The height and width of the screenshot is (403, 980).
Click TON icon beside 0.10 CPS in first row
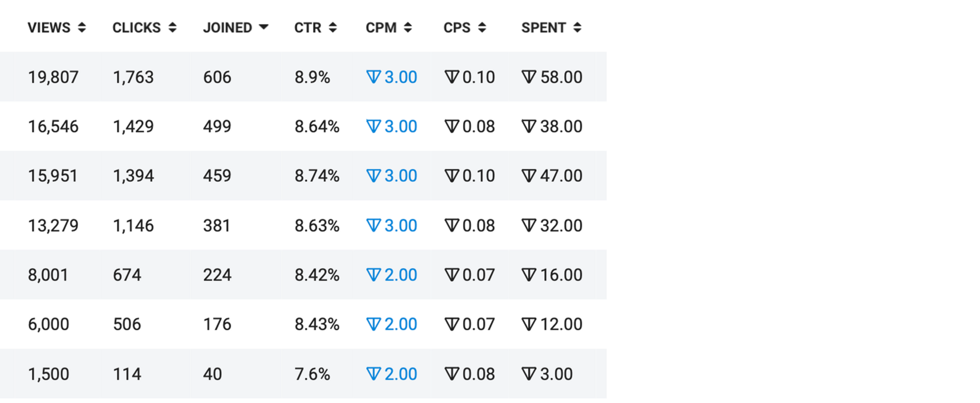coord(452,77)
